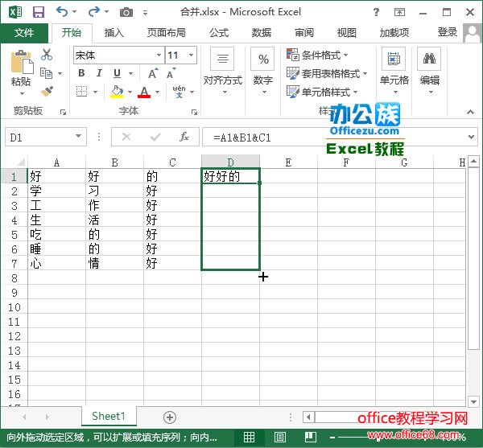The height and width of the screenshot is (448, 483).
Task: Open the fill color dropdown arrow
Action: pos(130,92)
